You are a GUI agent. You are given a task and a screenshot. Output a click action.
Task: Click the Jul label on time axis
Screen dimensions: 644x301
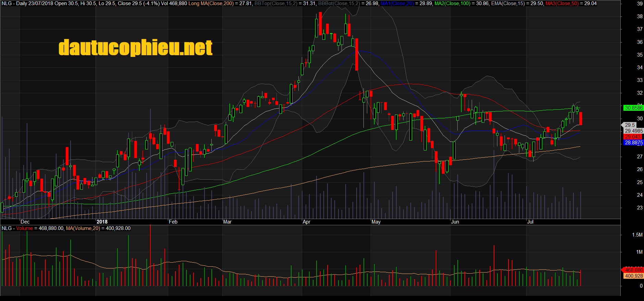(x=530, y=222)
